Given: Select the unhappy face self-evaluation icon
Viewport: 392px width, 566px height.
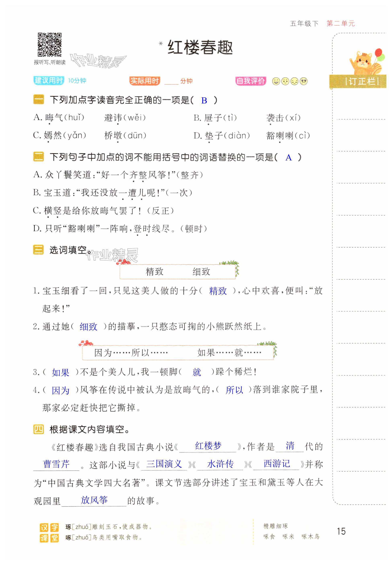Looking at the screenshot, I should 295,81.
